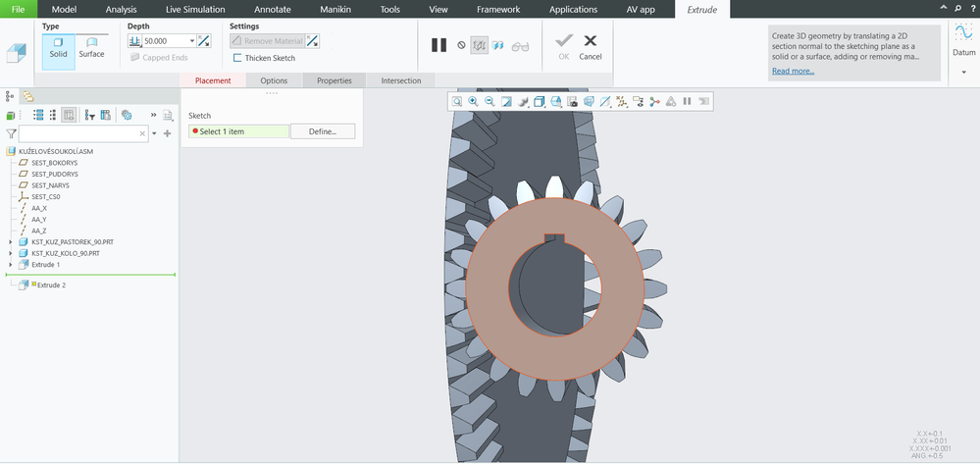Open the Options tab
The width and height of the screenshot is (980, 464).
[x=274, y=80]
